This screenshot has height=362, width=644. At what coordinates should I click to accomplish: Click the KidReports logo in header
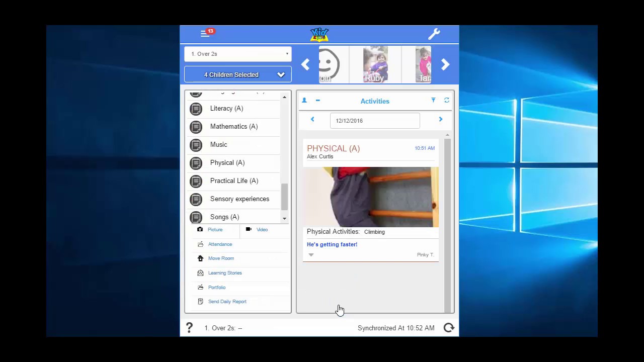(x=319, y=35)
